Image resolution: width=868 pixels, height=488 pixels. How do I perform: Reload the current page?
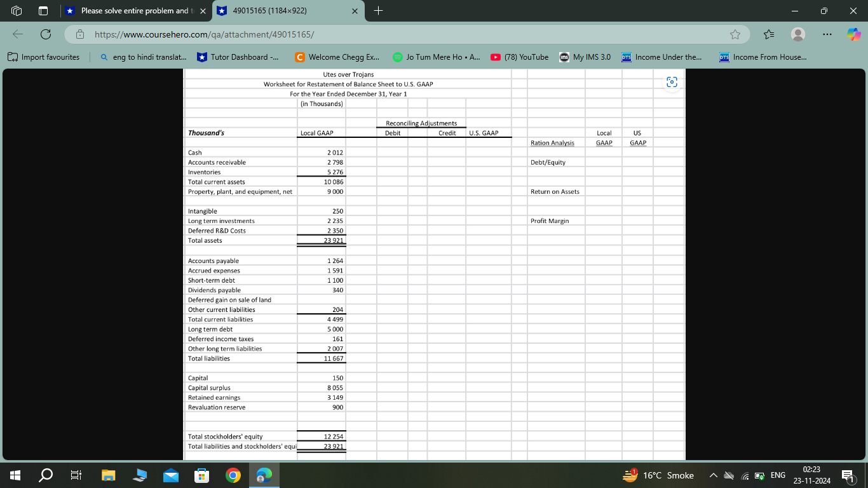pyautogui.click(x=46, y=34)
